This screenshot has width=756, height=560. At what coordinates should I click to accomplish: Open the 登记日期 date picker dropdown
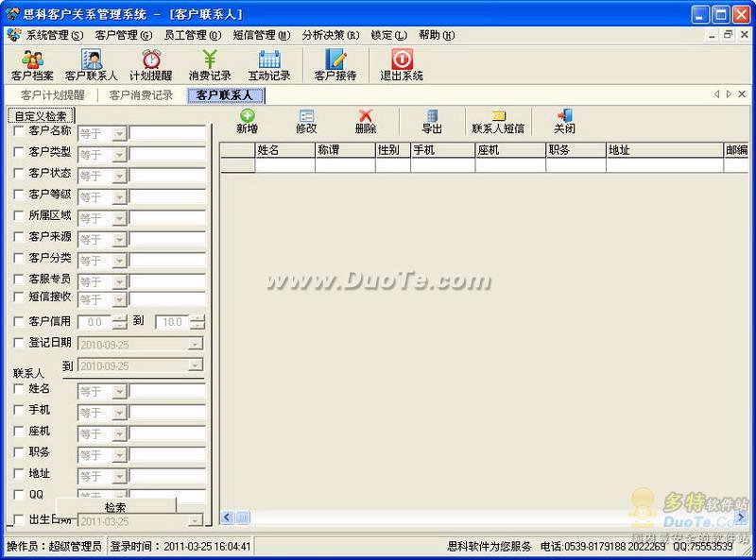pos(195,344)
